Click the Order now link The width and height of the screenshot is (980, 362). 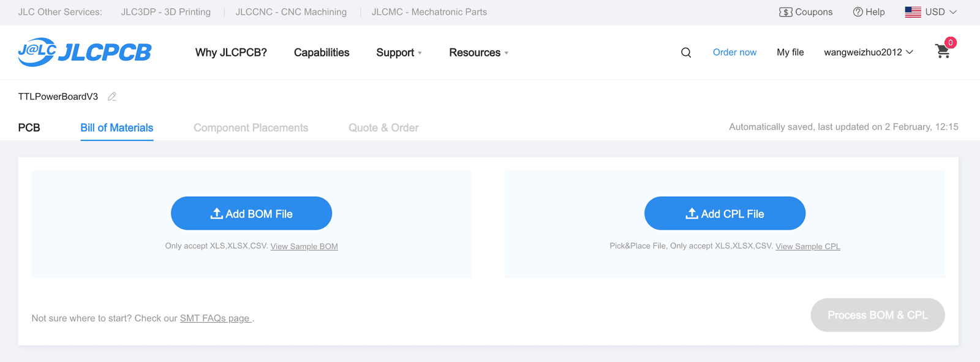pyautogui.click(x=734, y=52)
